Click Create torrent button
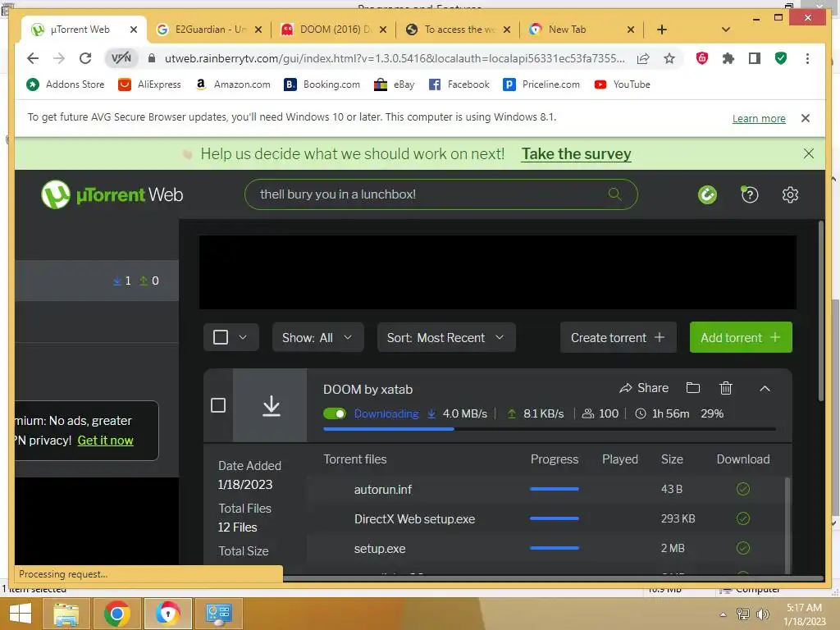The width and height of the screenshot is (840, 630). click(619, 337)
